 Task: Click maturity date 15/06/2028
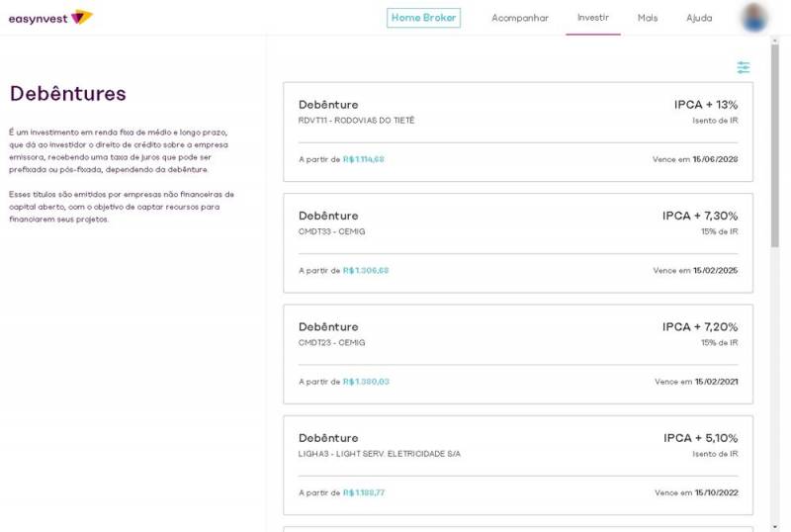click(715, 159)
